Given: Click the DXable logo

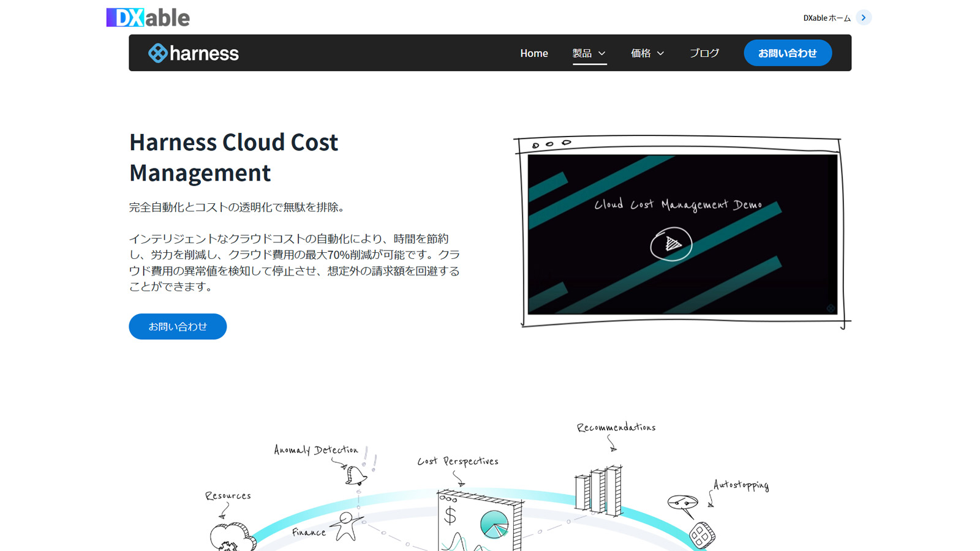Looking at the screenshot, I should point(148,17).
